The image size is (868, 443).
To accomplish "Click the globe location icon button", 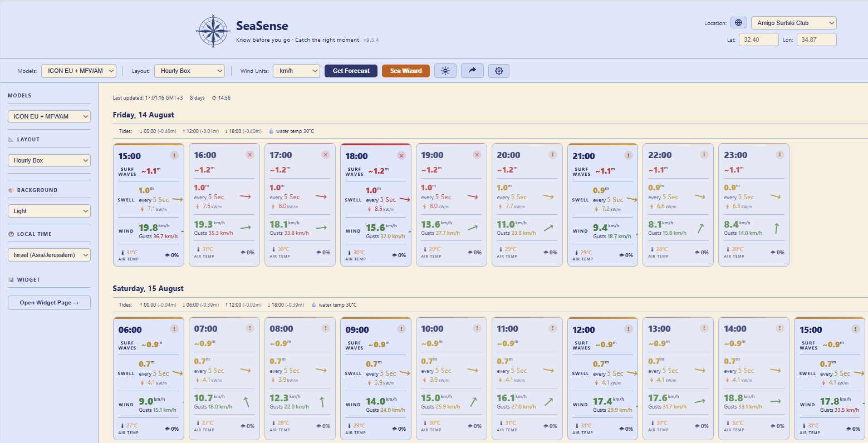I will [738, 23].
